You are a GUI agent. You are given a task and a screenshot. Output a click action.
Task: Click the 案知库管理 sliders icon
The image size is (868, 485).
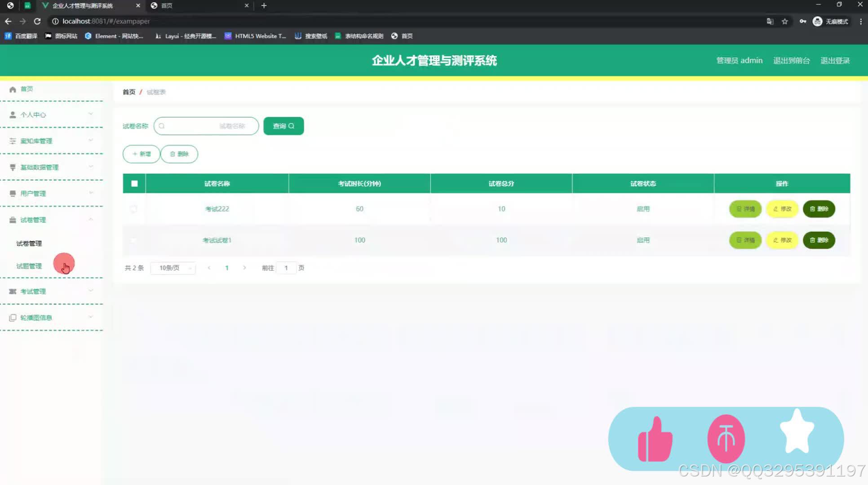pos(13,141)
